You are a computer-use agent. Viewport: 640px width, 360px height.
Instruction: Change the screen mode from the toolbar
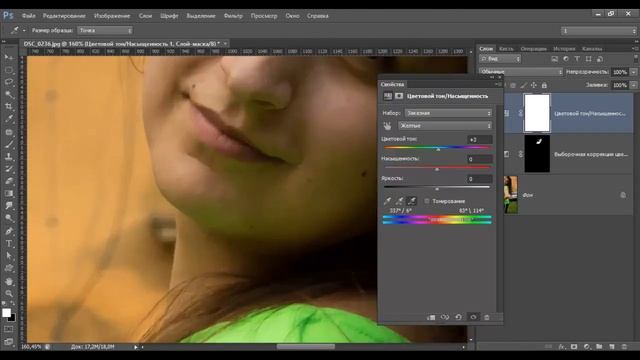(x=9, y=342)
